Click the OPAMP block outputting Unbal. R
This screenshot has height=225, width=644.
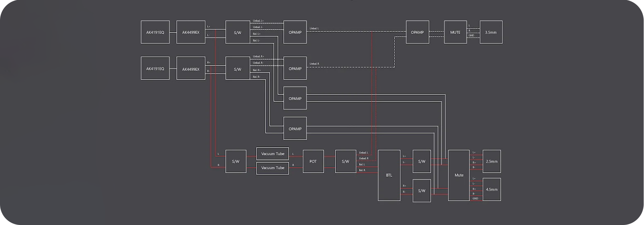click(295, 68)
